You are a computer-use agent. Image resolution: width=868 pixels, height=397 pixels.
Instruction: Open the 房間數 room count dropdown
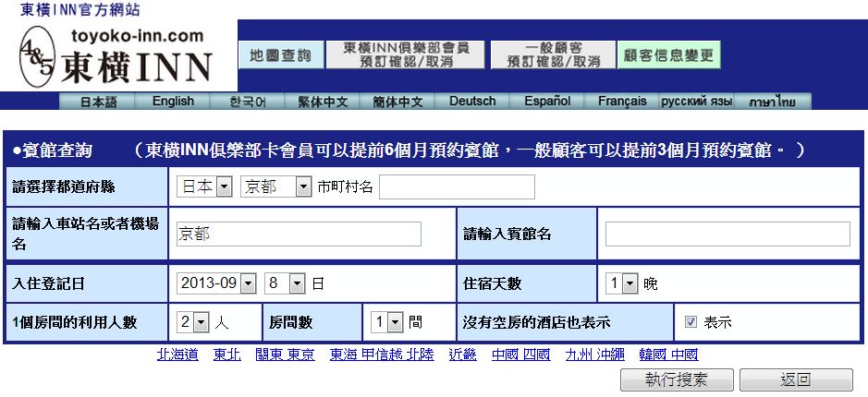click(x=387, y=322)
